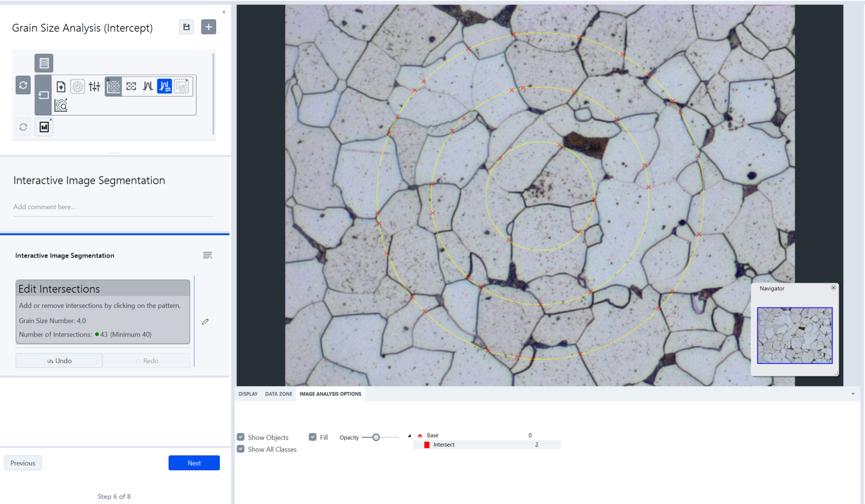Switch to the DISPLAY tab
865x504 pixels.
pos(248,394)
